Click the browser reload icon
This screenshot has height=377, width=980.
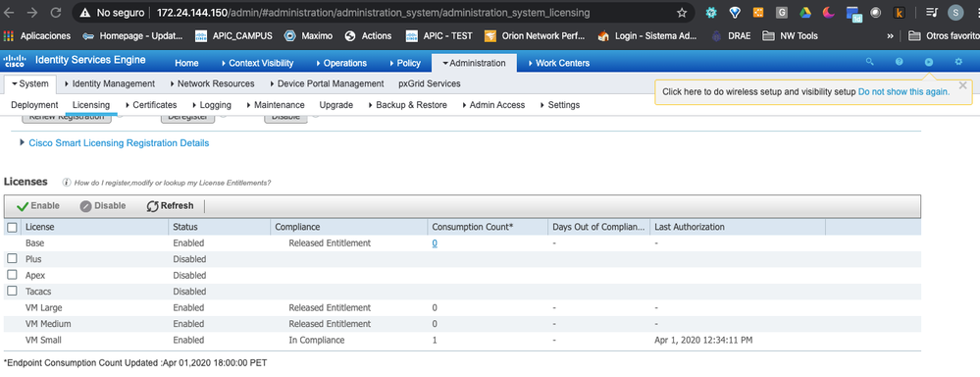tap(56, 13)
